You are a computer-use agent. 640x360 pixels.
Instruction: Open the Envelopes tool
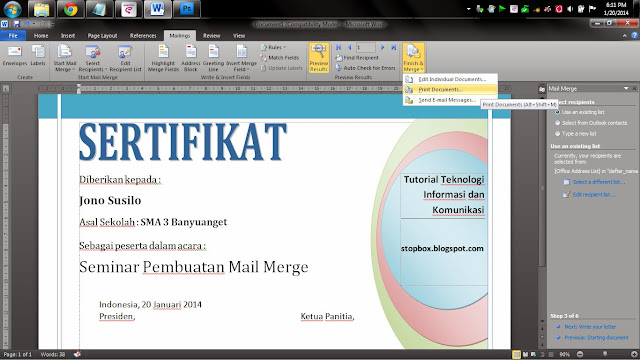tap(15, 56)
